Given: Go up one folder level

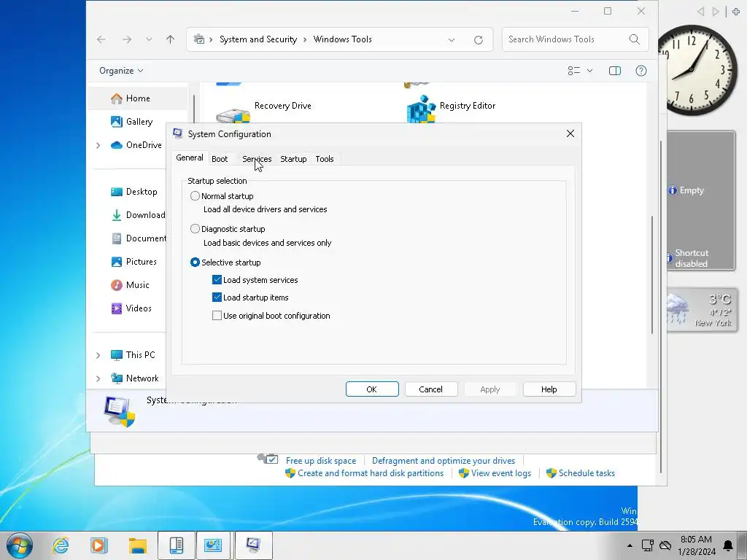Looking at the screenshot, I should click(x=170, y=39).
